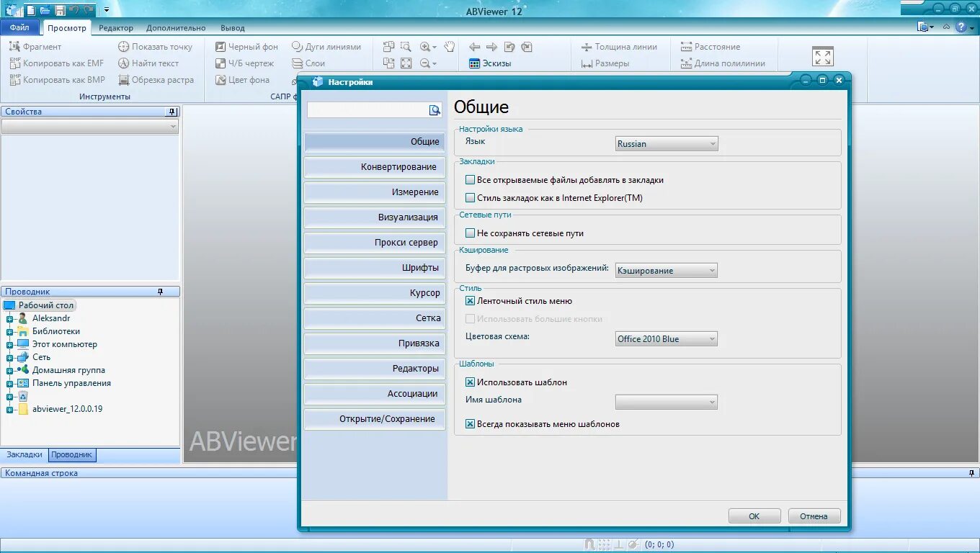Screen dimensions: 980x553
Task: Click the Fit to Screen toolbar icon
Action: (406, 63)
